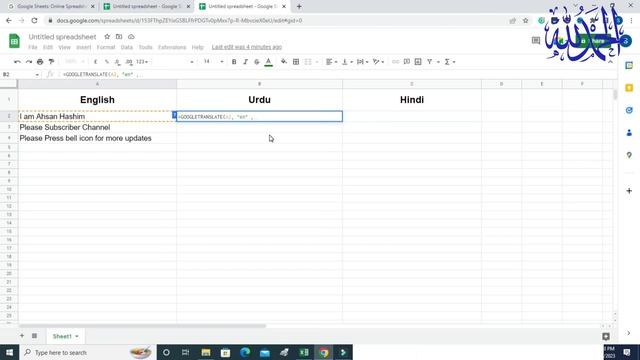This screenshot has height=360, width=640.
Task: Open text wrapping dropdown
Action: [362, 62]
